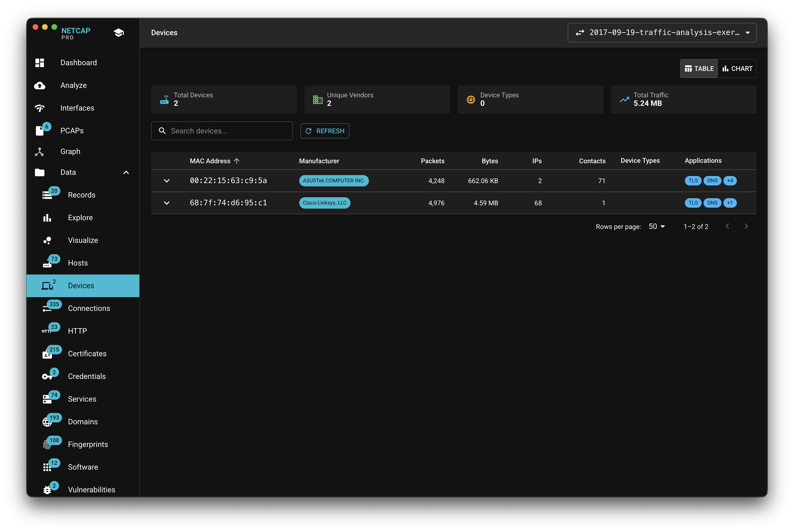Click the 662.06 KB bytes cell
794x532 pixels.
click(483, 181)
